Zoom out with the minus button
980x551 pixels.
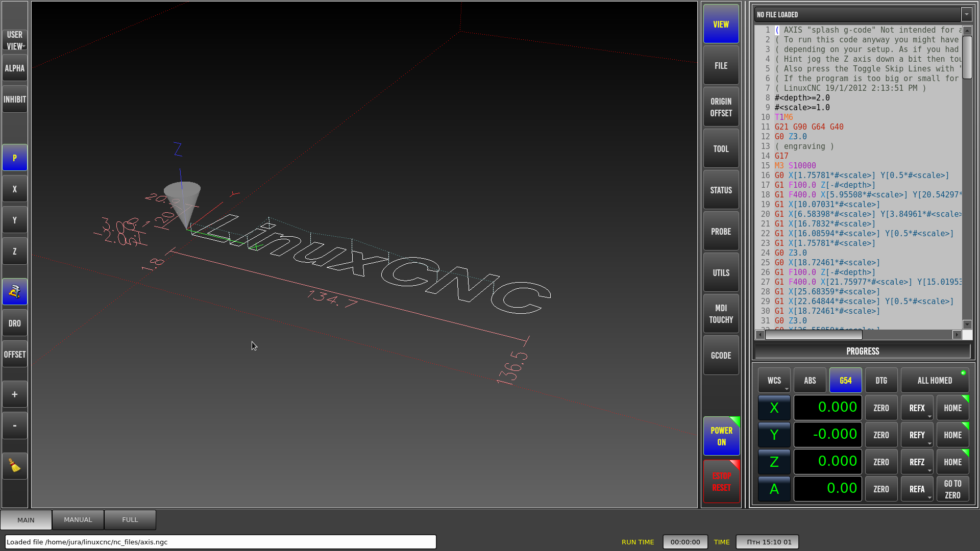pyautogui.click(x=15, y=425)
